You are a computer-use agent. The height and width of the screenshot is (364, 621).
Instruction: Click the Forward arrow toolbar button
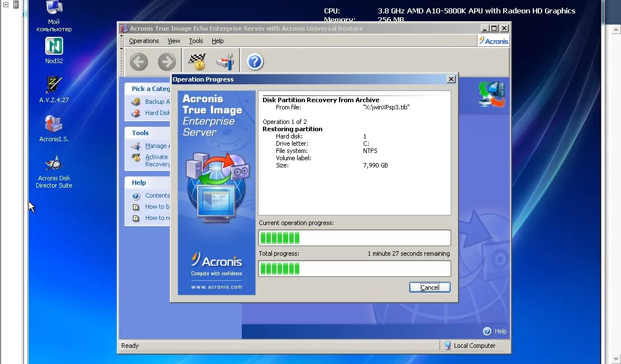pos(167,62)
